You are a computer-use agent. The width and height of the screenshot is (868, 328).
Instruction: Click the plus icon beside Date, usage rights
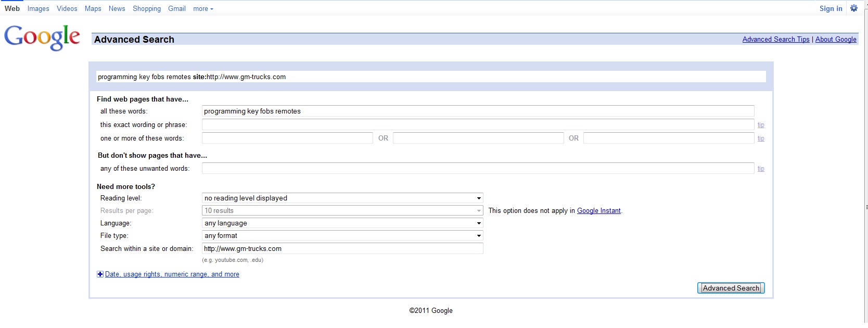coord(100,274)
